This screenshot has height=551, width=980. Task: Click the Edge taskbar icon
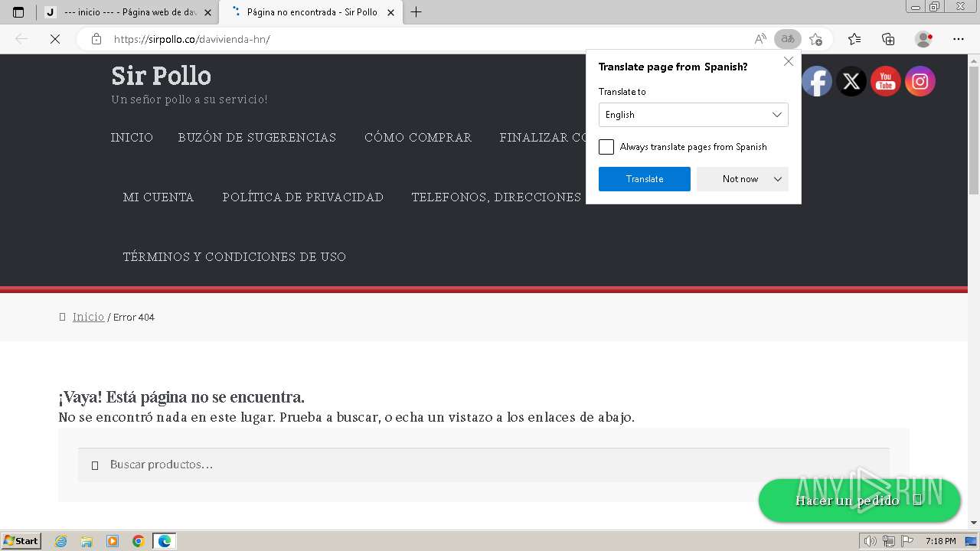coord(165,541)
